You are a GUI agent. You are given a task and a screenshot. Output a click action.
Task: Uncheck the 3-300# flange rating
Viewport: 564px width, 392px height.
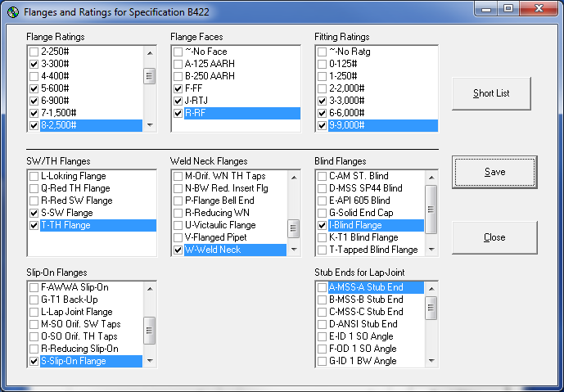tap(34, 64)
